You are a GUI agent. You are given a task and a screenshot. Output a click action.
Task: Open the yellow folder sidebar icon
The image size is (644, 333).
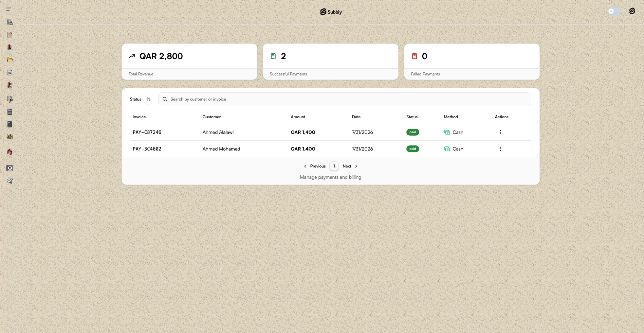coord(10,60)
